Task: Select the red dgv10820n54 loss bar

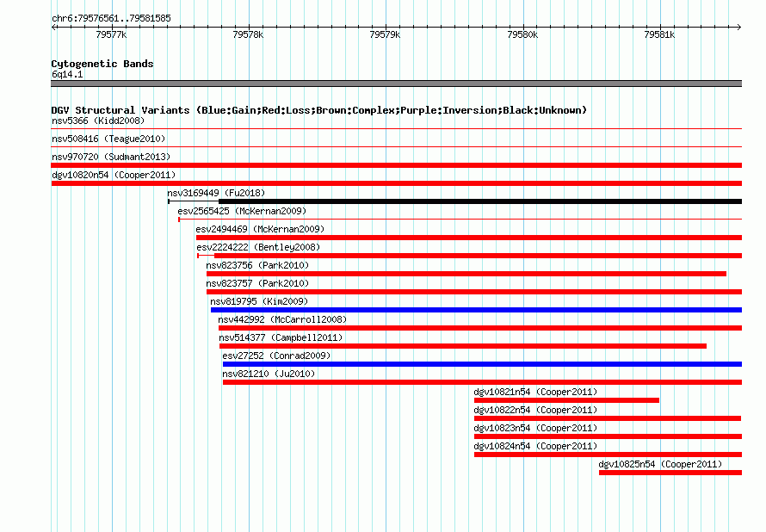Action: click(397, 183)
